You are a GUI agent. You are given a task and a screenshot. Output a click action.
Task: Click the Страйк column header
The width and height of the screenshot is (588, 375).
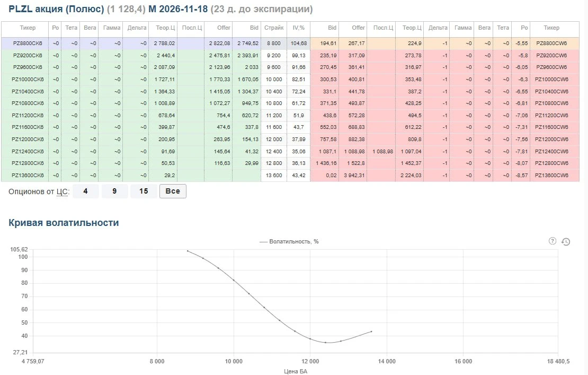point(274,28)
